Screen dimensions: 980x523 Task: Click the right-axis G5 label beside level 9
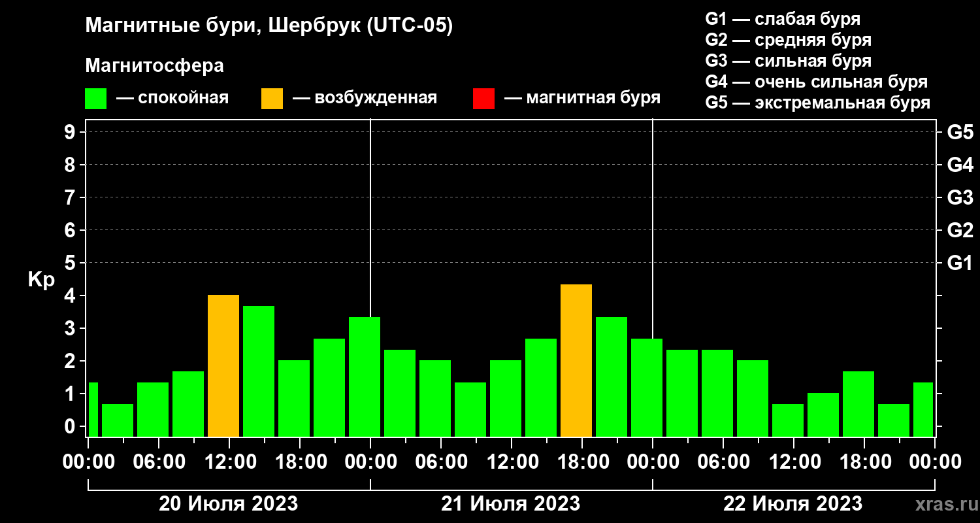click(x=960, y=132)
